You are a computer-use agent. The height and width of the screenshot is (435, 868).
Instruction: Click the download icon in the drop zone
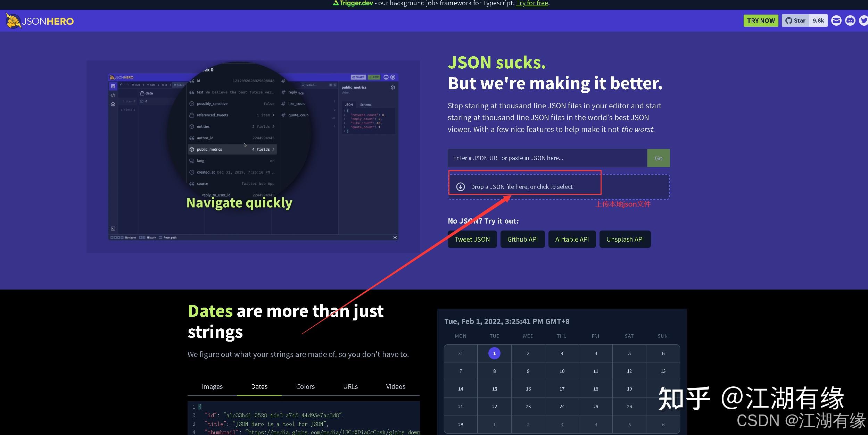coord(461,186)
